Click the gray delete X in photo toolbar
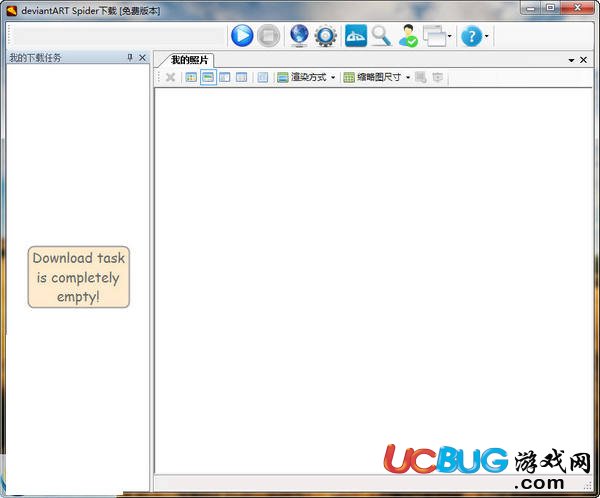The width and height of the screenshot is (600, 498). [x=170, y=77]
